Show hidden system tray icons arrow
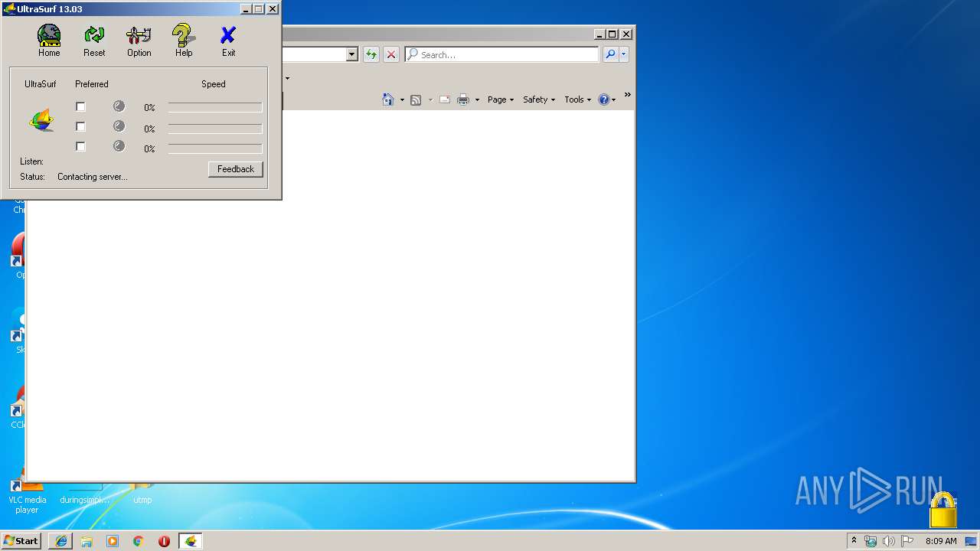This screenshot has width=980, height=551. click(x=854, y=540)
